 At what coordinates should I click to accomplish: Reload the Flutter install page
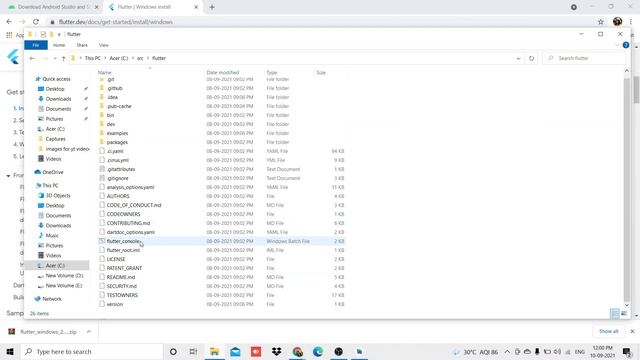[36, 22]
